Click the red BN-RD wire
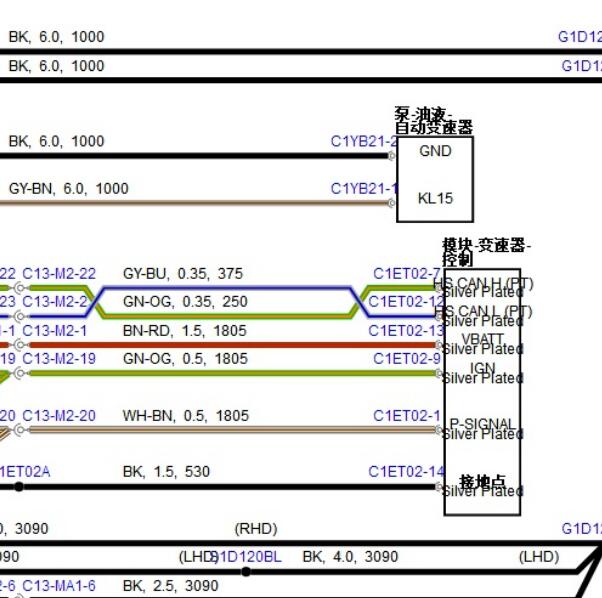Screen dimensions: 602x598 click(x=232, y=345)
